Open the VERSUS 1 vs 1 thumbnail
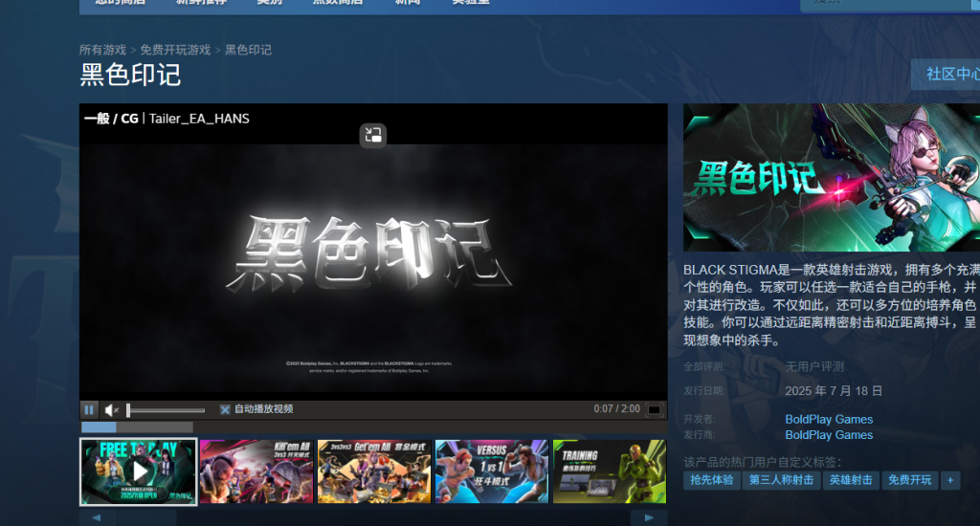 click(492, 471)
